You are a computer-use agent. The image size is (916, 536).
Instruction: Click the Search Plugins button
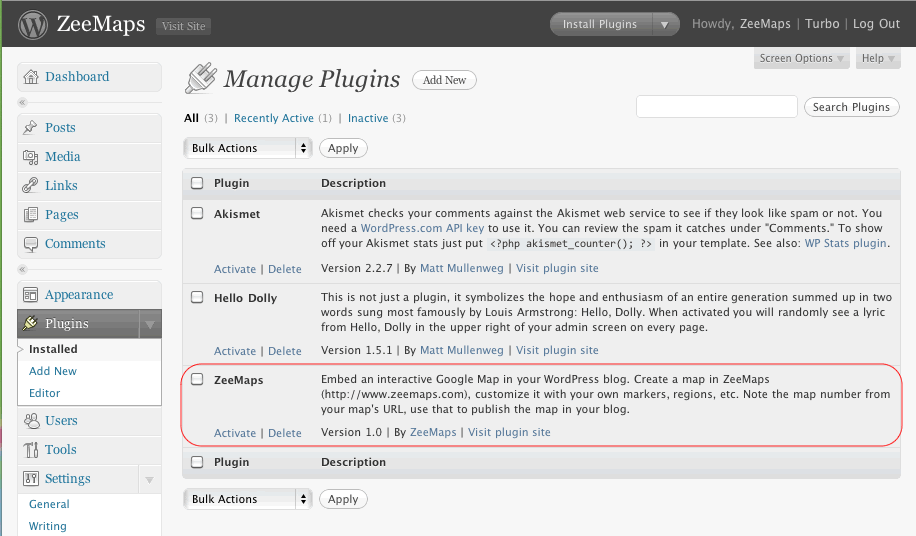[851, 107]
